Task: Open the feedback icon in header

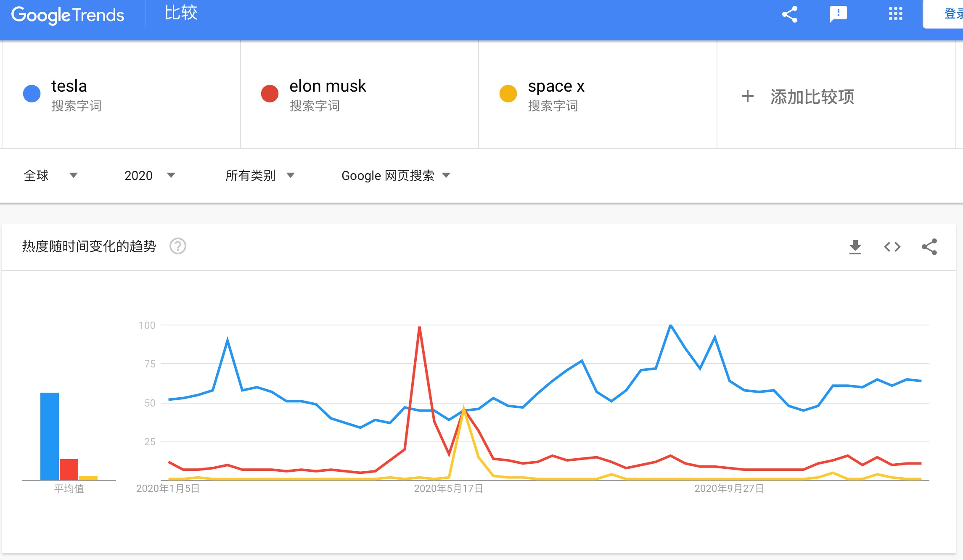Action: (x=838, y=14)
